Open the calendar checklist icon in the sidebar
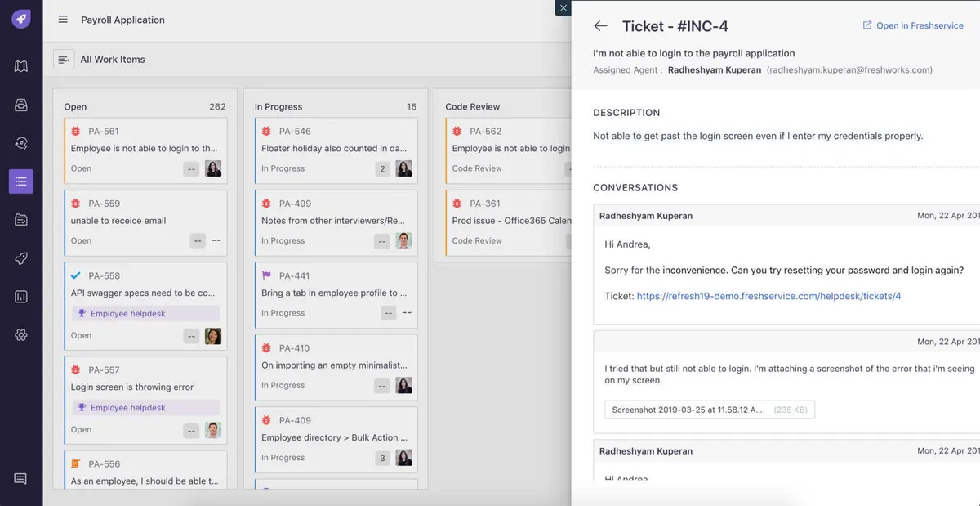The height and width of the screenshot is (506, 980). pyautogui.click(x=21, y=220)
